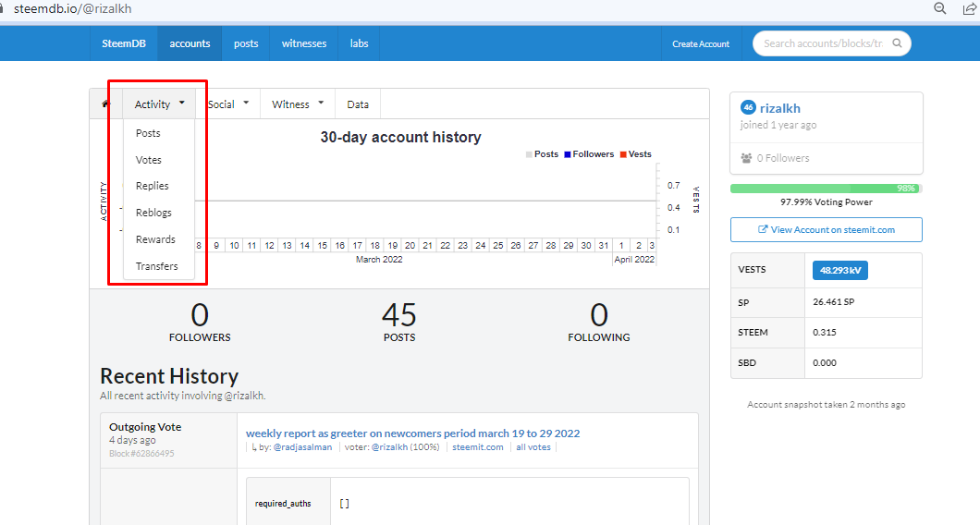Click the STEEM 0.315 value
980x525 pixels.
click(825, 332)
